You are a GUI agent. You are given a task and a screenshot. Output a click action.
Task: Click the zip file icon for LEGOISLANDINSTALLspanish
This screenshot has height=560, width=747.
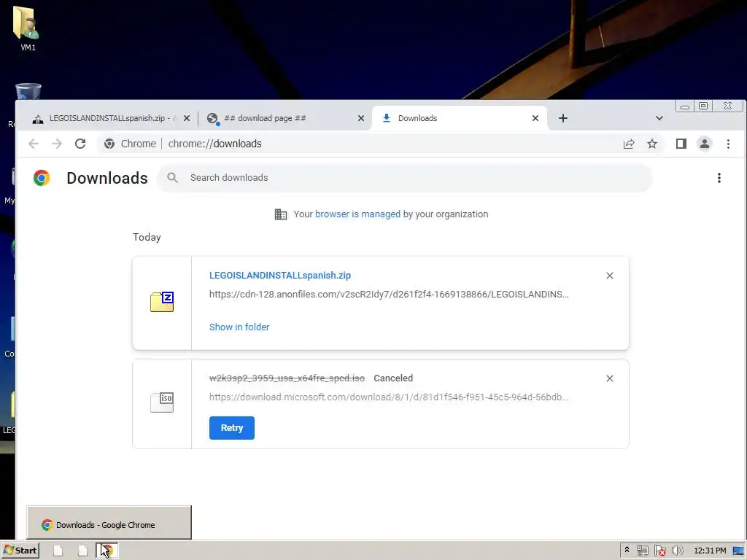(162, 302)
